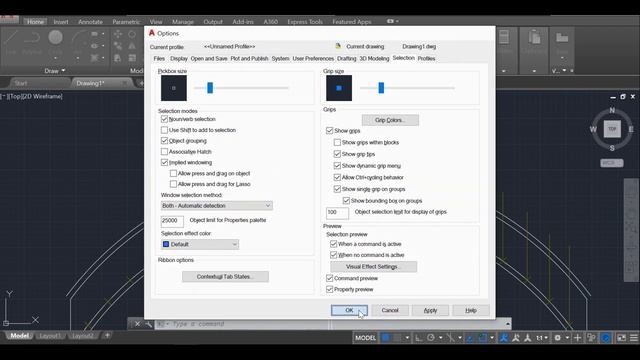Viewport: 640px width, 360px height.
Task: Open the Open and Save tab
Action: (209, 59)
